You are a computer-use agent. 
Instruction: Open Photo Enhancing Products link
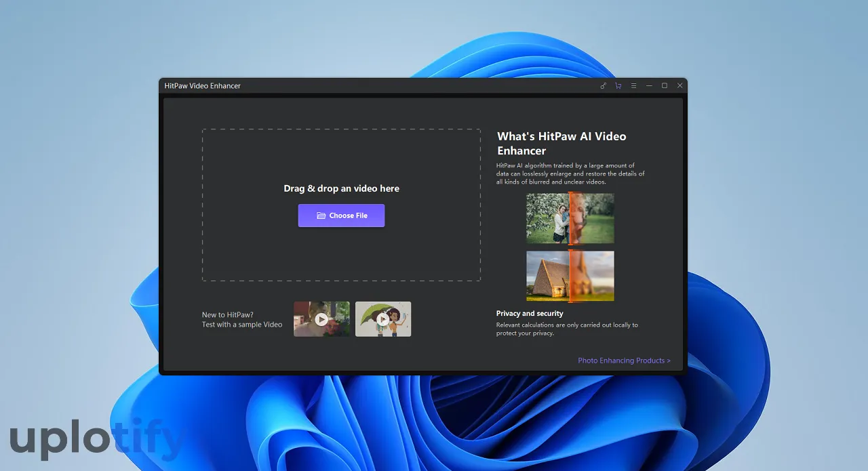[624, 361]
